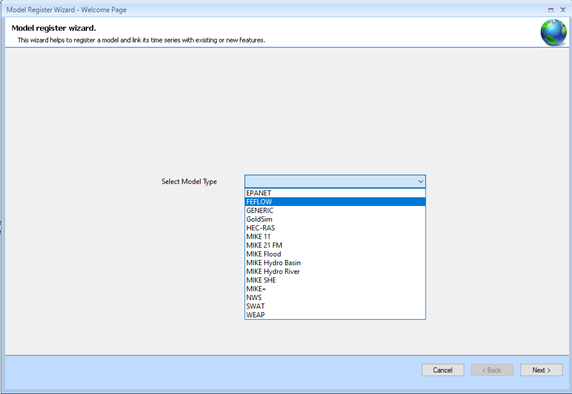Viewport: 572px width, 394px height.
Task: Select MIKE Hydro Basin
Action: tap(335, 263)
